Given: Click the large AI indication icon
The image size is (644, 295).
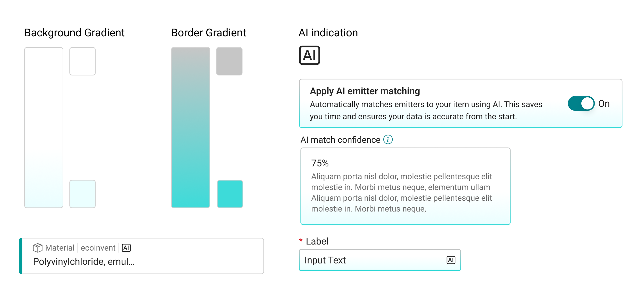Looking at the screenshot, I should coord(309,55).
